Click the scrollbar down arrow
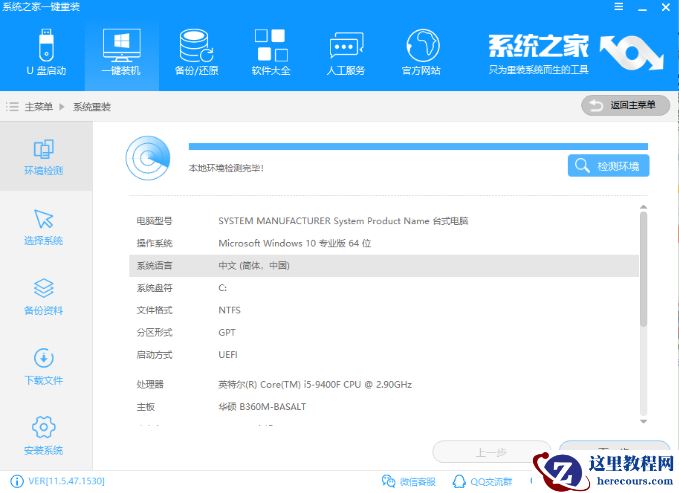Viewport: 679px width, 493px height. point(643,421)
